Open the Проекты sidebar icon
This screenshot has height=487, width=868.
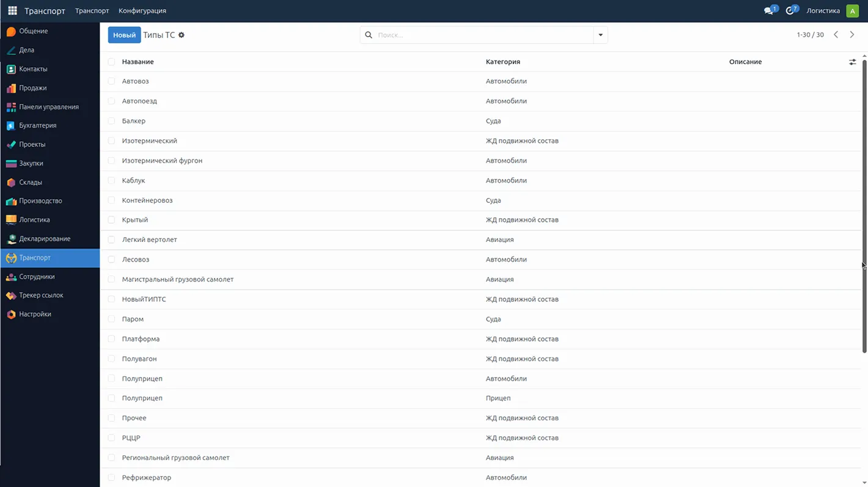click(11, 144)
